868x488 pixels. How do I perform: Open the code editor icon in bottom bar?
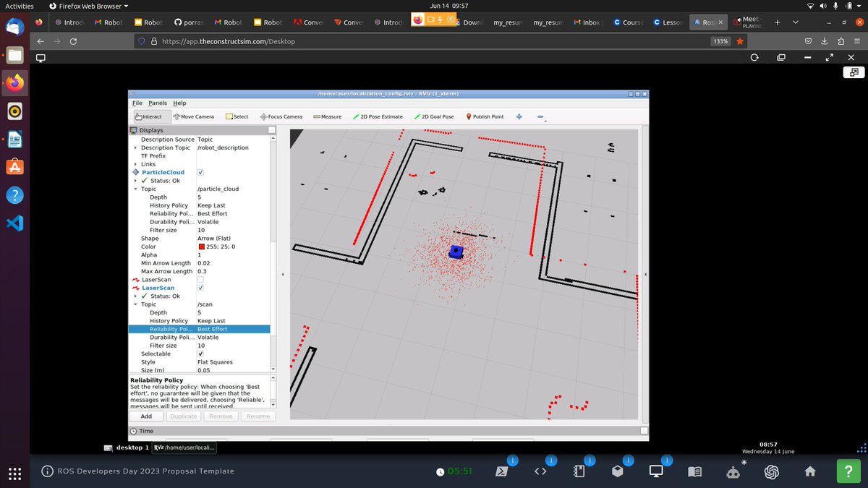coord(540,471)
